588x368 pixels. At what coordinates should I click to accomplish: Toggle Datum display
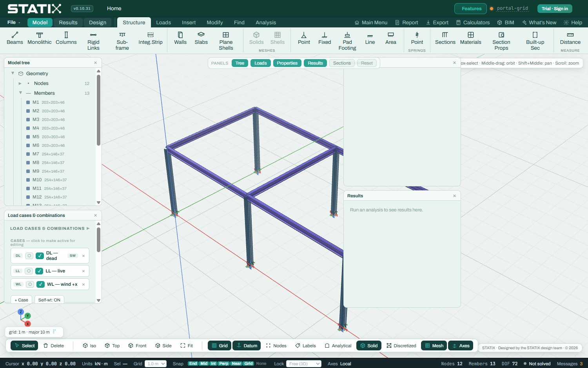coord(247,346)
